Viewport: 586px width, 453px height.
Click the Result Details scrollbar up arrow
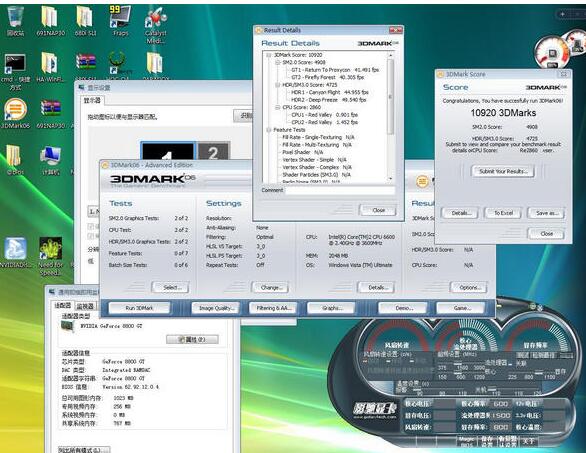coord(391,55)
